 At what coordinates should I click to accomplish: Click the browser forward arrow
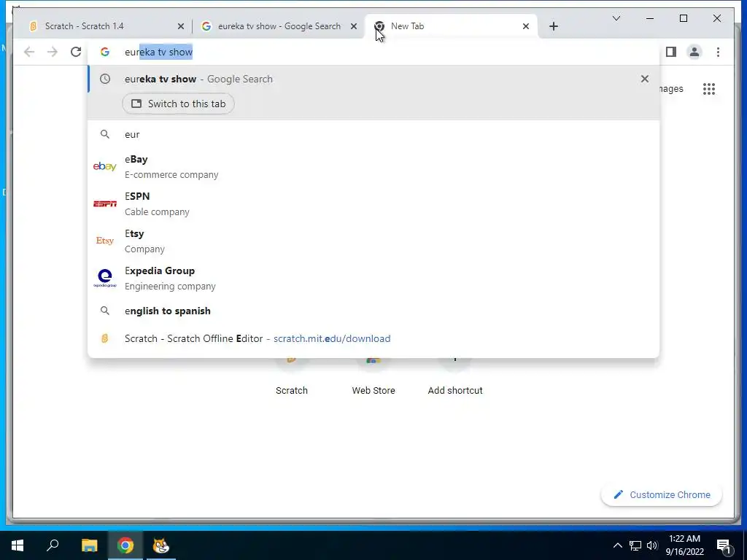pyautogui.click(x=53, y=52)
